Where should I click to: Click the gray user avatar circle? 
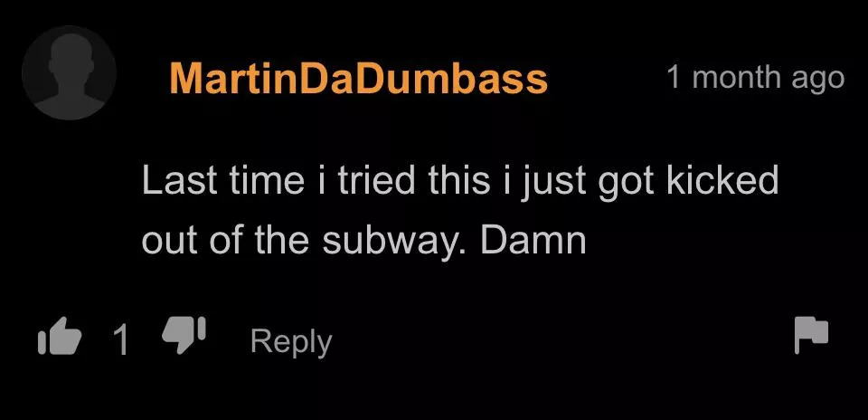[70, 73]
